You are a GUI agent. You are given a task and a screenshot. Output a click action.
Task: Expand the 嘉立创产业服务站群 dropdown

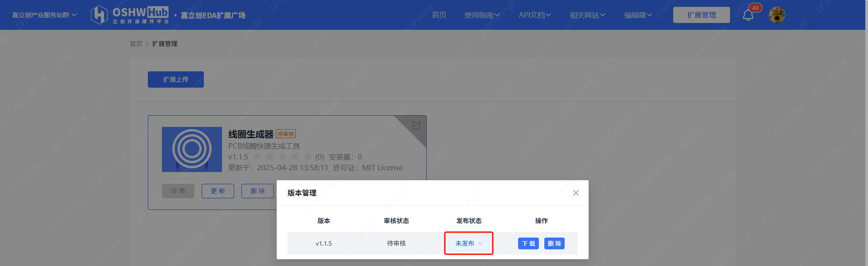(44, 15)
